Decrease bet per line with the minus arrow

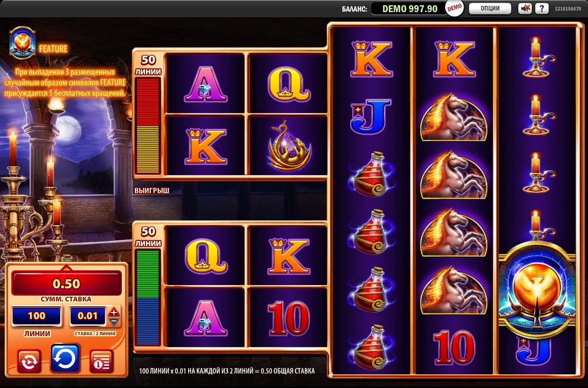[114, 321]
